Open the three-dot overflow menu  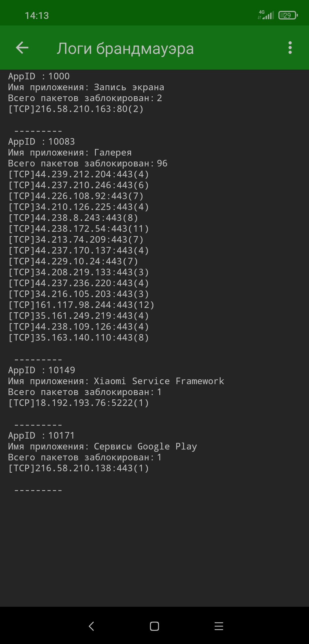point(290,48)
